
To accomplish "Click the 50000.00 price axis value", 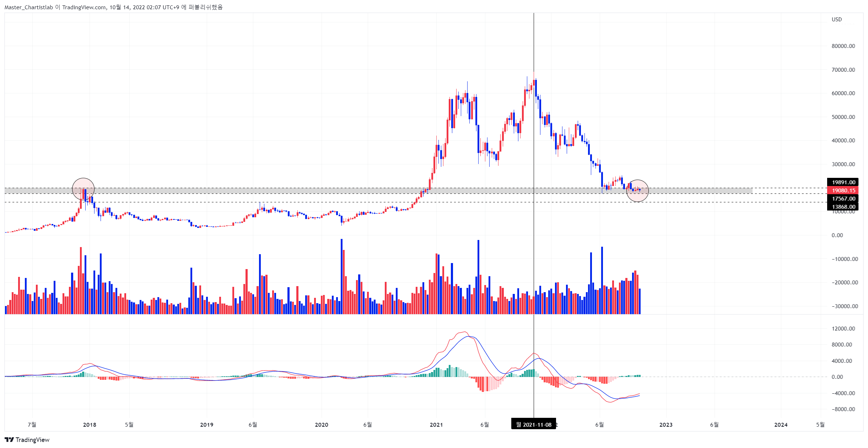I will pos(843,117).
